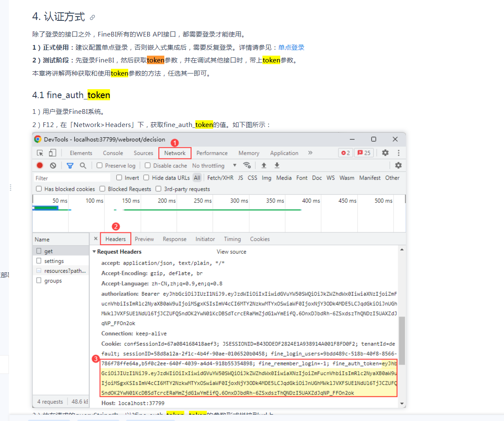Open network conditions wifi icon
This screenshot has height=421, width=504.
(x=247, y=165)
